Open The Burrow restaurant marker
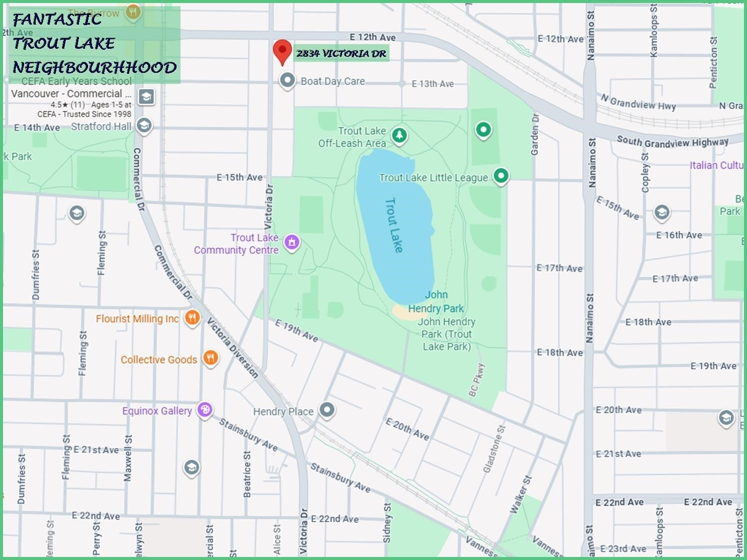This screenshot has height=560, width=747. coord(133,12)
